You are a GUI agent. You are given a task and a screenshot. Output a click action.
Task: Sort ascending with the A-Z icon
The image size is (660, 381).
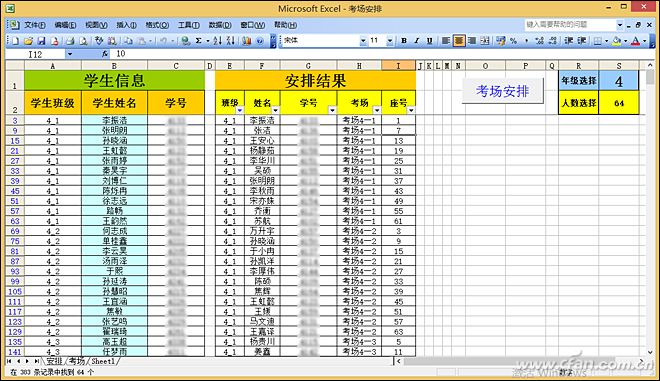pyautogui.click(x=217, y=41)
